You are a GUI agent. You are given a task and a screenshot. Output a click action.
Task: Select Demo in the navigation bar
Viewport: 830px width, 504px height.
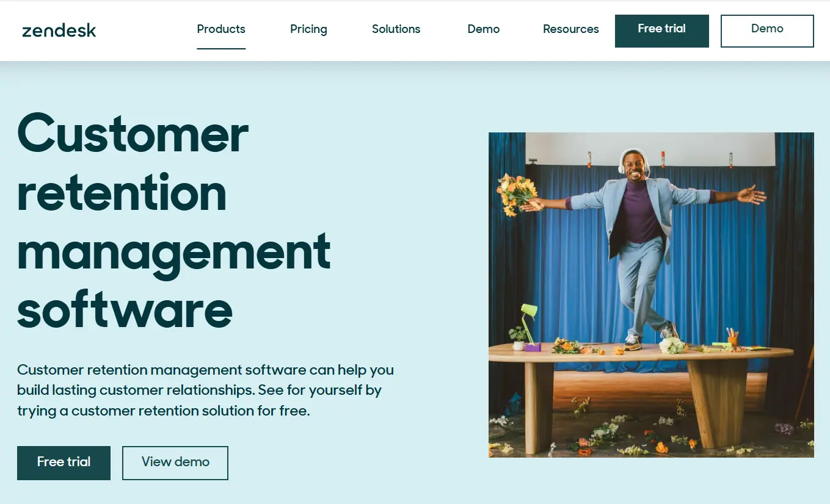tap(483, 29)
